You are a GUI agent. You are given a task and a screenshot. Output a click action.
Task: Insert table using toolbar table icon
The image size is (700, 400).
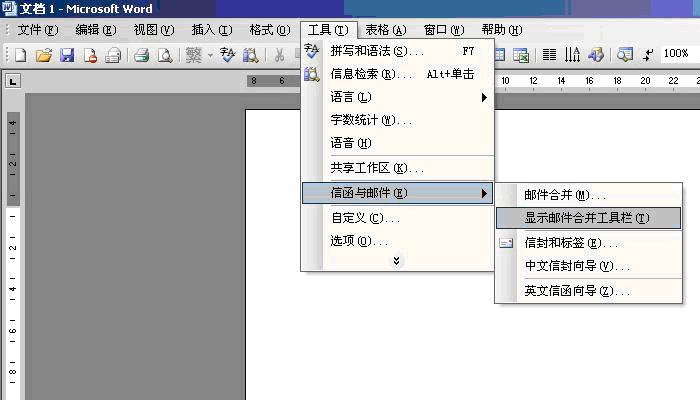(500, 55)
